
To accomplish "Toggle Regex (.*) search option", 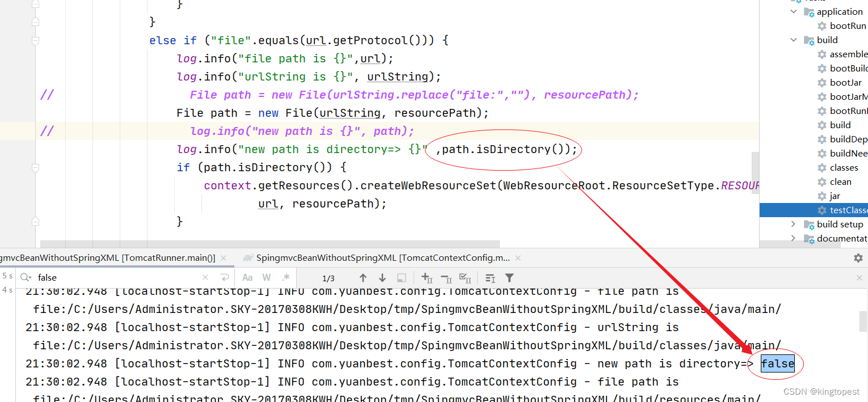I will click(x=286, y=278).
